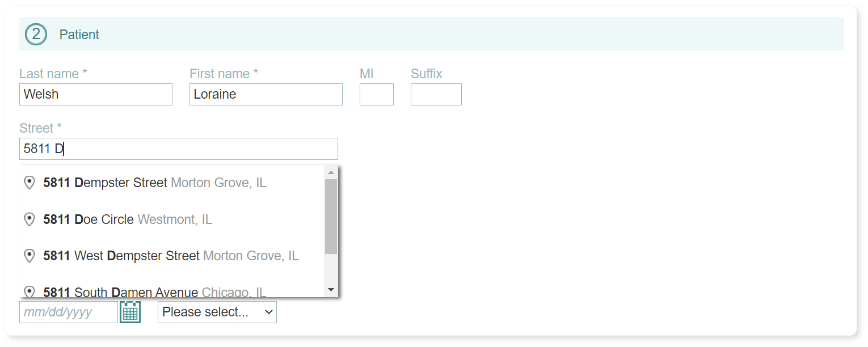Image resolution: width=868 pixels, height=347 pixels.
Task: Click the down arrow on the suggestion scrollbar
Action: pos(331,290)
